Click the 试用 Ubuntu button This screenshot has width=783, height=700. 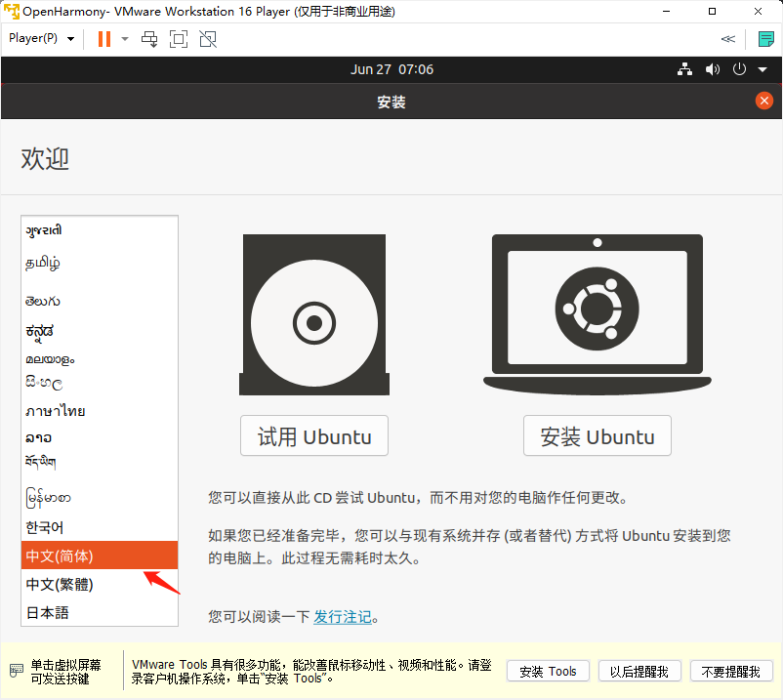[x=313, y=436]
